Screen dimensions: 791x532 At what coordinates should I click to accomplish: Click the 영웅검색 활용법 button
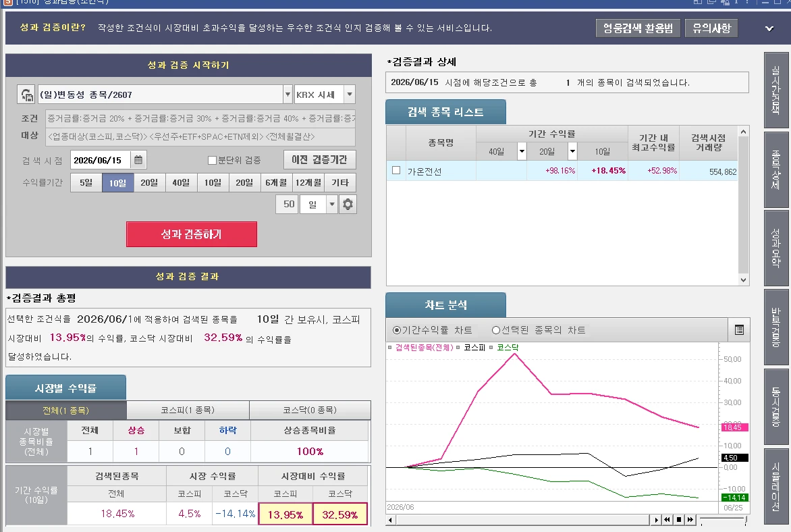[x=638, y=28]
